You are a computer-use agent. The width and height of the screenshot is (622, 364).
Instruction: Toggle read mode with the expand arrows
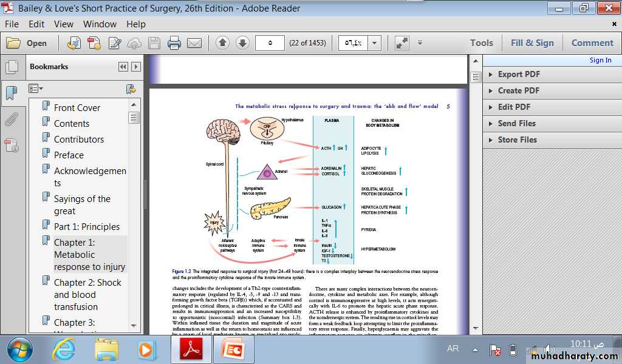[x=402, y=43]
